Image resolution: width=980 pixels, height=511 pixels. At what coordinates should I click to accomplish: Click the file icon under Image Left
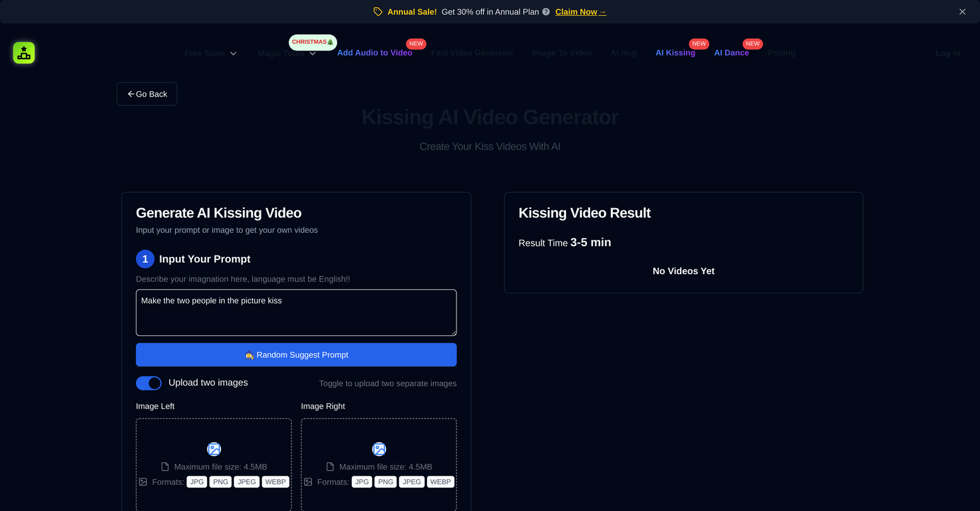165,467
